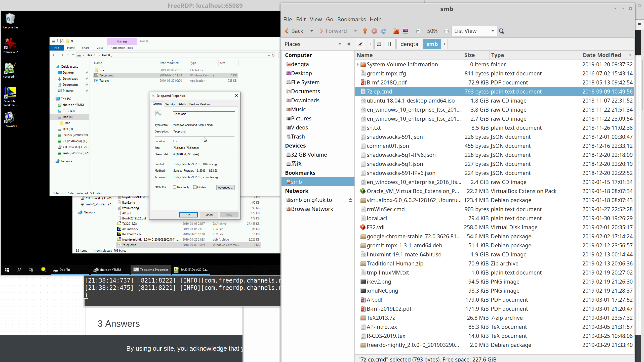The height and width of the screenshot is (362, 644).
Task: Open the home folder toolbar icon
Action: click(x=396, y=31)
